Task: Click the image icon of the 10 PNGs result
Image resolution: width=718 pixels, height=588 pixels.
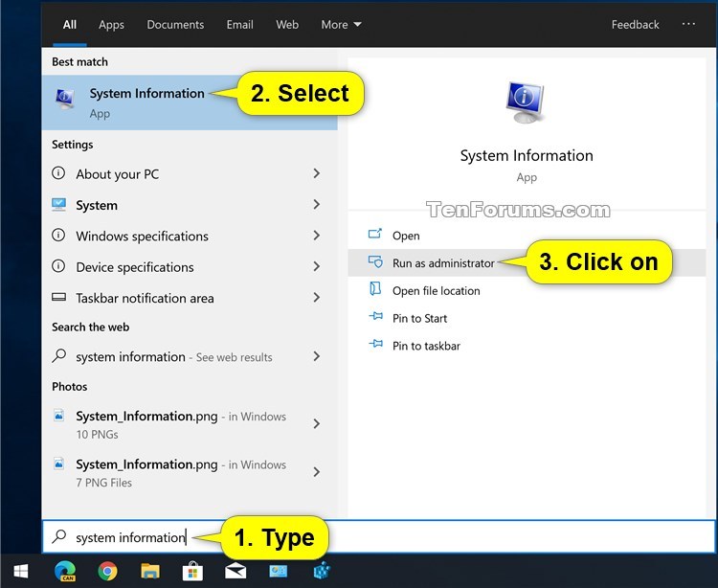Action: [x=59, y=416]
